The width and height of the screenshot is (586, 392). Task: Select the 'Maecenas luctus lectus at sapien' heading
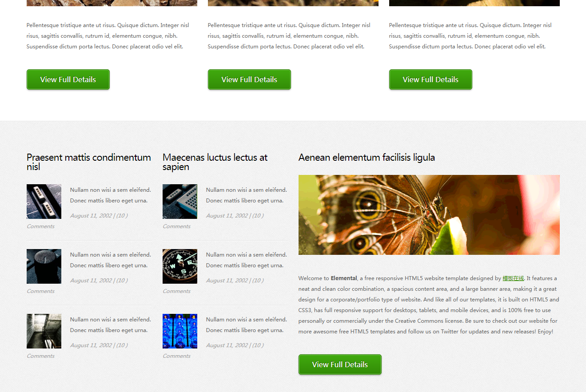pyautogui.click(x=215, y=162)
